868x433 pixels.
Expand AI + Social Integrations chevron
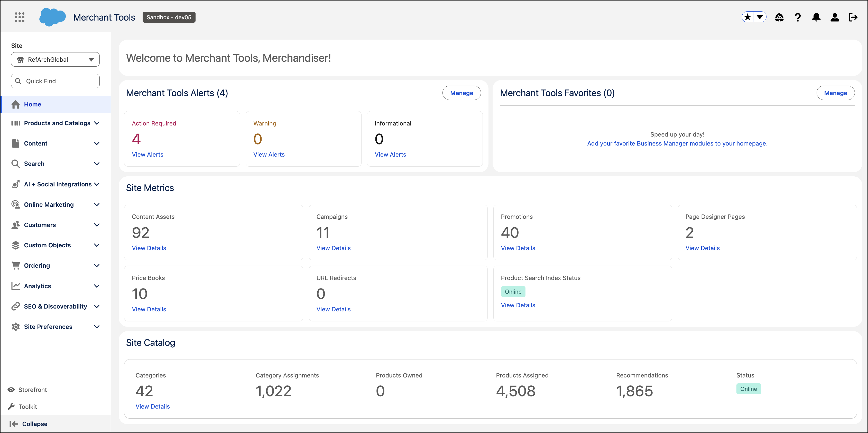97,184
